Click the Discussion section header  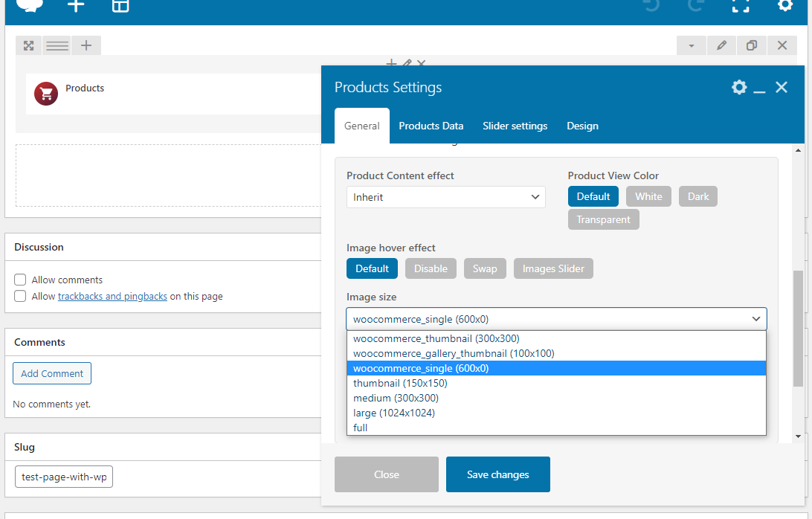(x=39, y=247)
